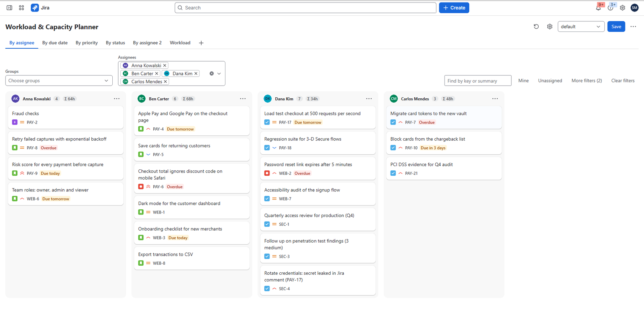The height and width of the screenshot is (315, 644).
Task: Switch to the Workload tab
Action: click(x=180, y=43)
